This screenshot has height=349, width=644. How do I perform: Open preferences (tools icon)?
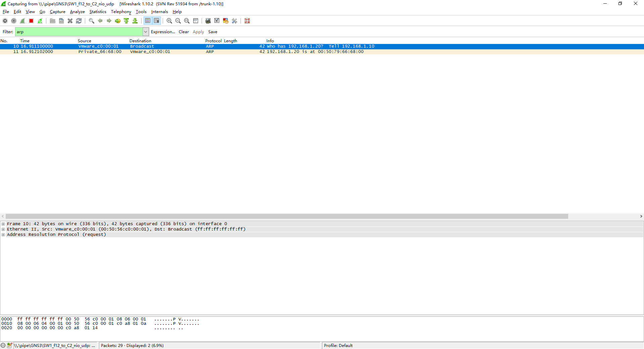coord(234,21)
